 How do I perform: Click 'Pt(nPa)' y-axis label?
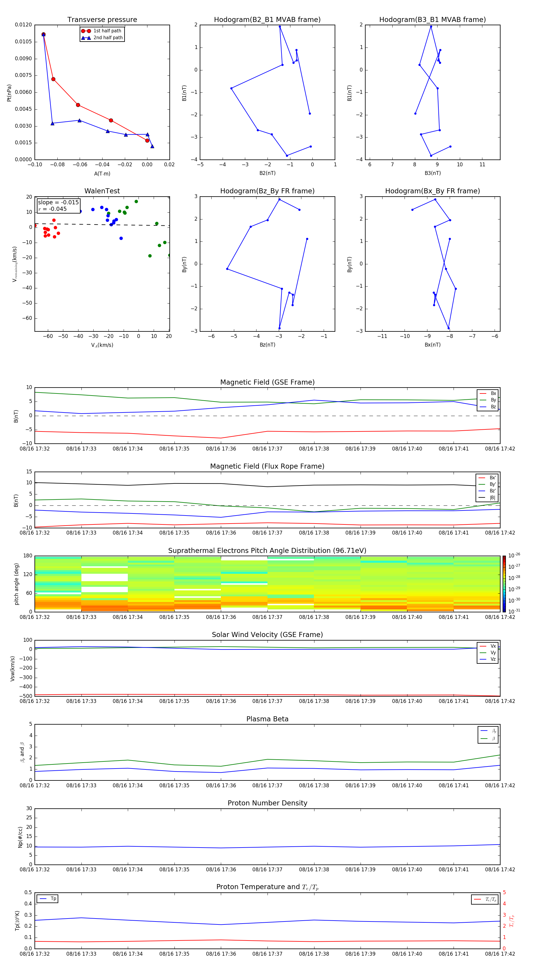point(9,93)
